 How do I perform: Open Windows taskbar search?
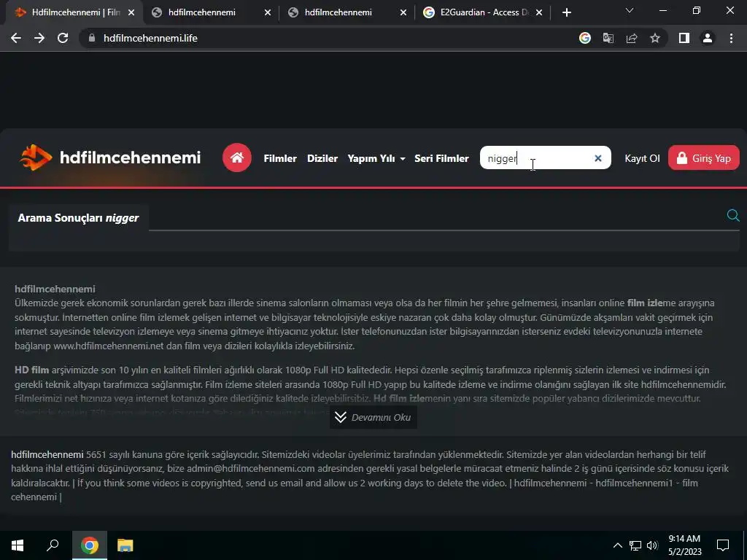pyautogui.click(x=53, y=545)
